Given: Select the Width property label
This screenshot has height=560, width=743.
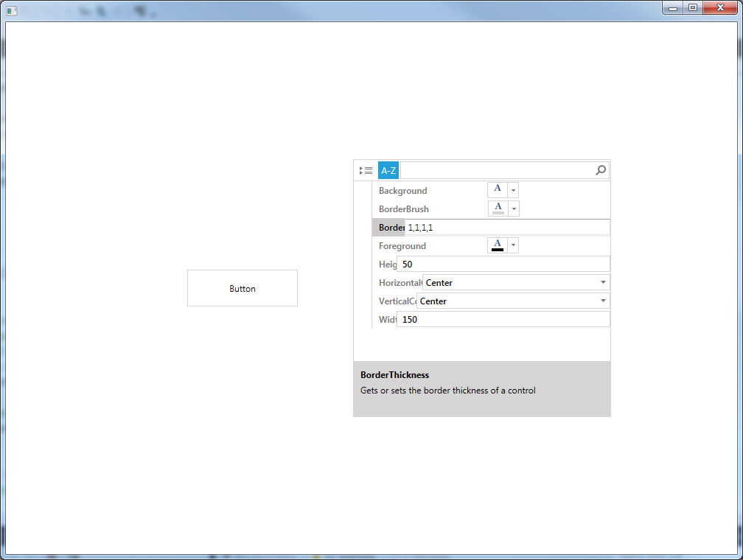Looking at the screenshot, I should [x=388, y=320].
